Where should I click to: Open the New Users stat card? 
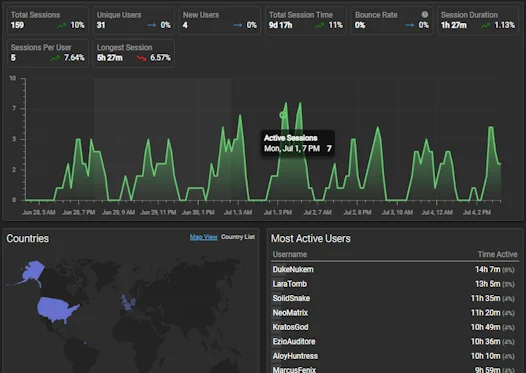click(x=220, y=20)
